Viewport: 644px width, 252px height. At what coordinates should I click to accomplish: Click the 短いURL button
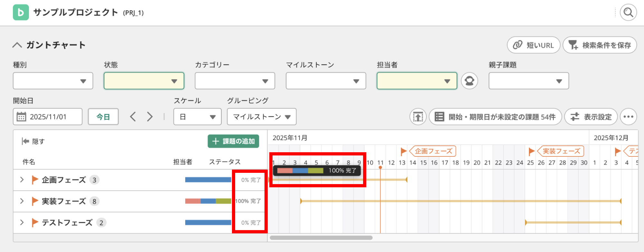[x=533, y=45]
